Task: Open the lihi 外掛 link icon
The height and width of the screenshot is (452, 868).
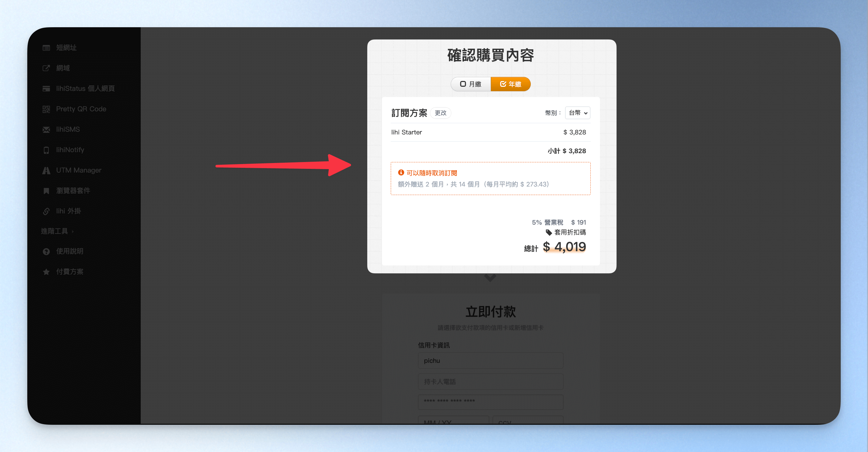Action: [46, 211]
